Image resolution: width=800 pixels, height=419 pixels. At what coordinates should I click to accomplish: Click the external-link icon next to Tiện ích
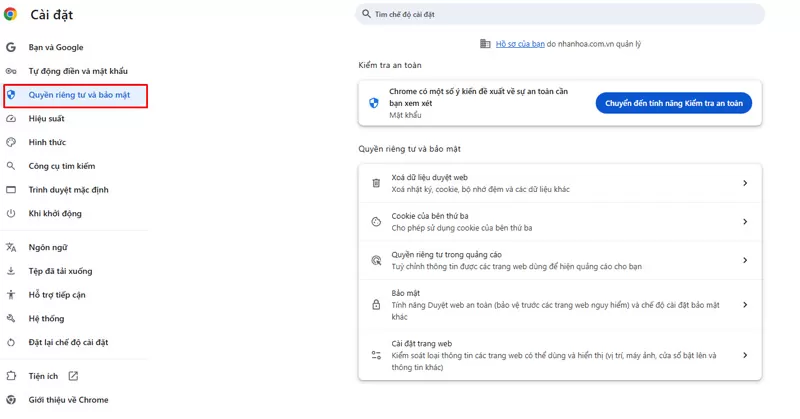tap(73, 376)
